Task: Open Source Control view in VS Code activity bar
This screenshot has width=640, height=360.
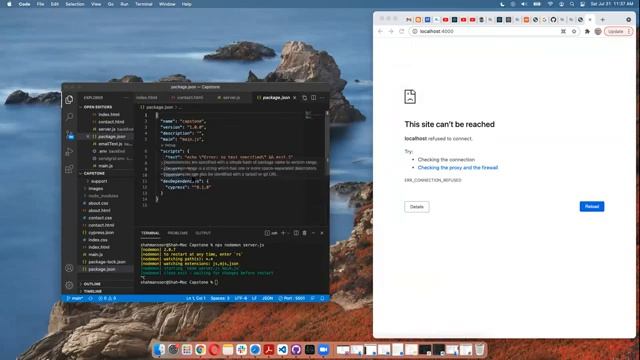Action: click(69, 135)
